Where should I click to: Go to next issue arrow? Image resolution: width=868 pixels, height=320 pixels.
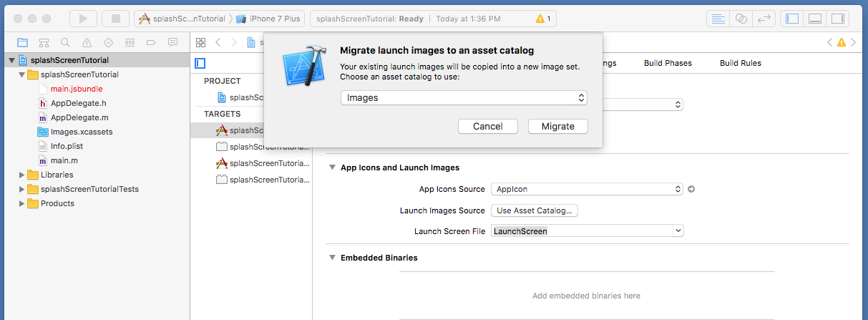(853, 42)
